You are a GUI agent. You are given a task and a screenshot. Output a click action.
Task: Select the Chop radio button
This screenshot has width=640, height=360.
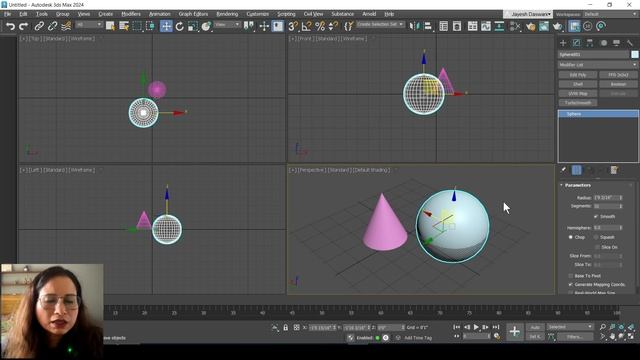(571, 237)
